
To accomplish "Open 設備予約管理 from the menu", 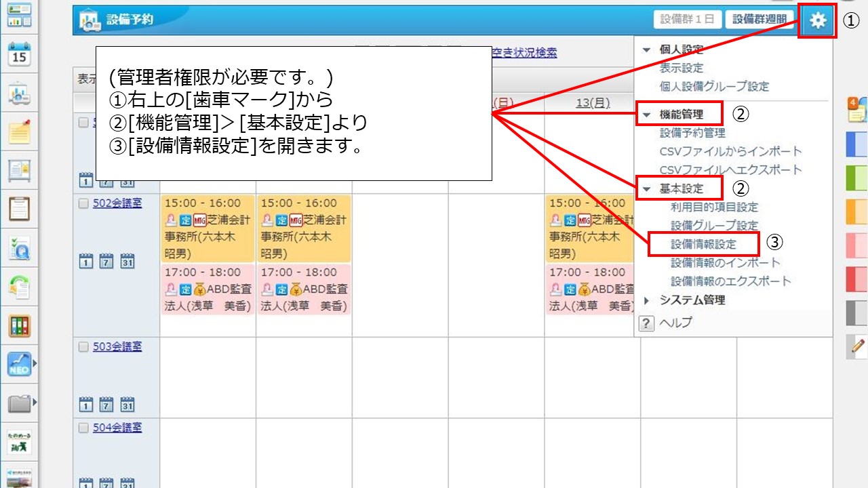I will [692, 133].
